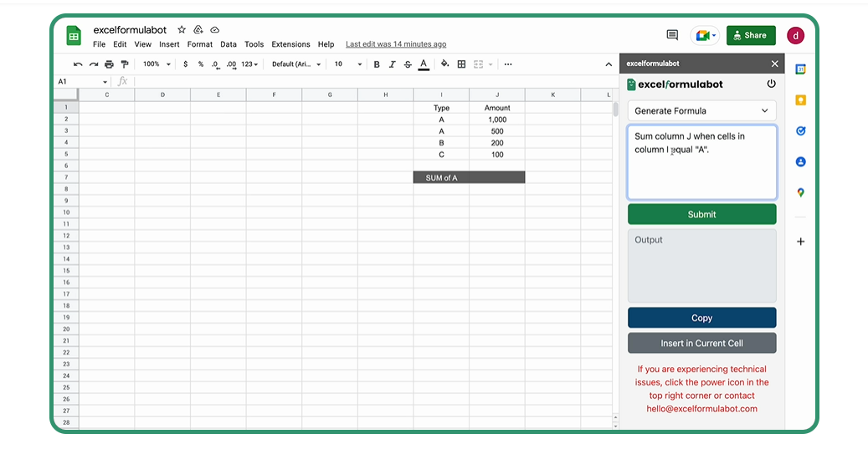Open the zoom level 100% dropdown
Image resolution: width=868 pixels, height=449 pixels.
157,64
